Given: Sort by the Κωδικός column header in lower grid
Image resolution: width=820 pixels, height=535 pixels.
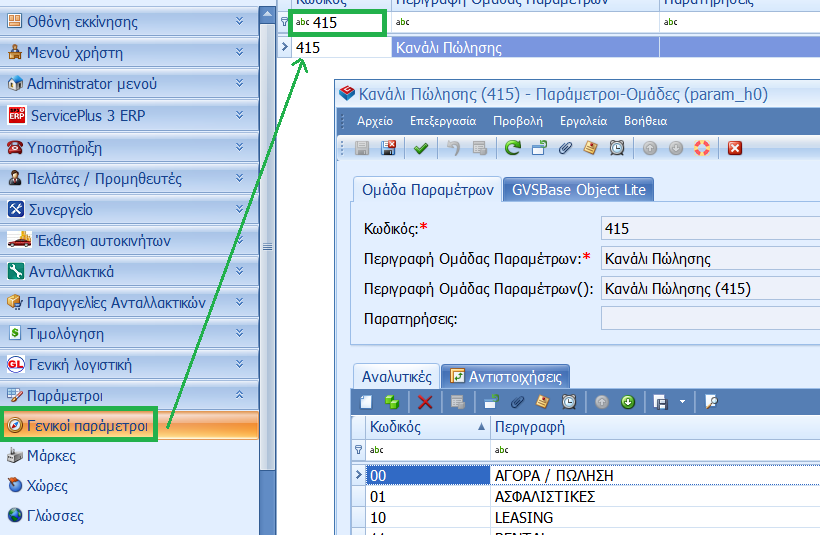Looking at the screenshot, I should click(x=427, y=427).
